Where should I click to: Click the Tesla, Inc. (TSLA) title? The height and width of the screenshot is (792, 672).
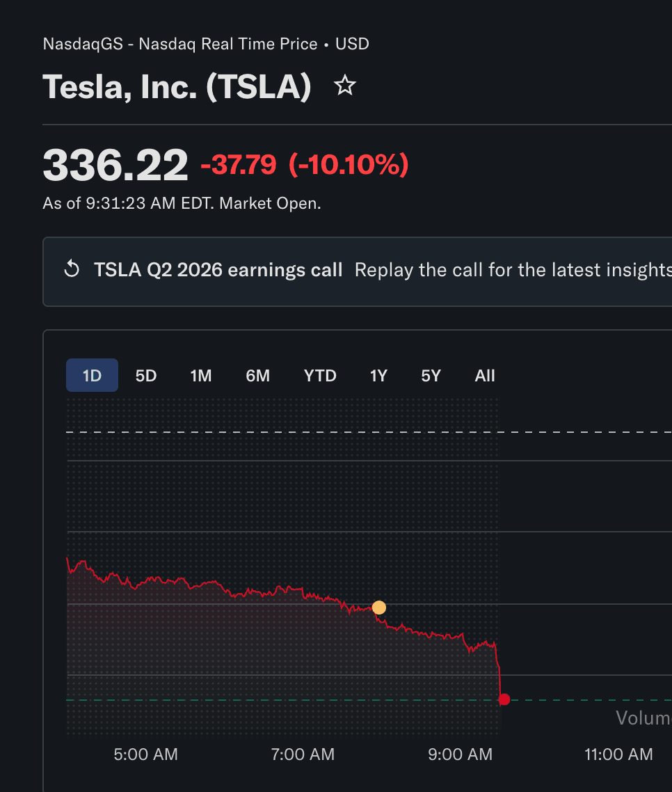tap(177, 87)
